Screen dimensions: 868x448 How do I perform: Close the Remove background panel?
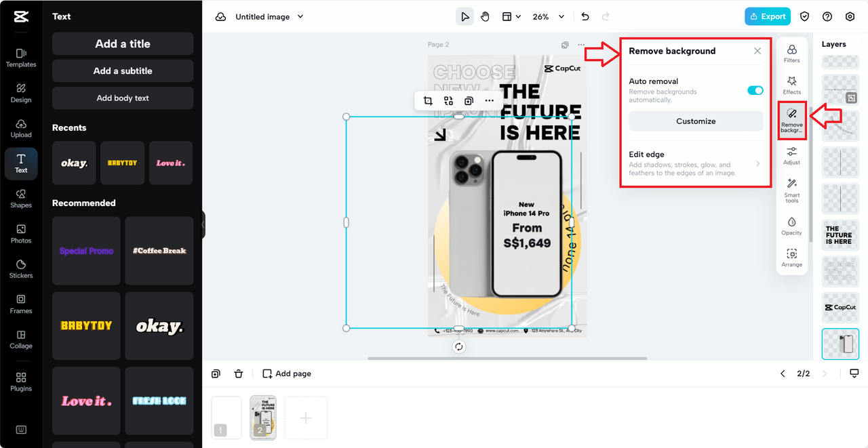(x=757, y=51)
